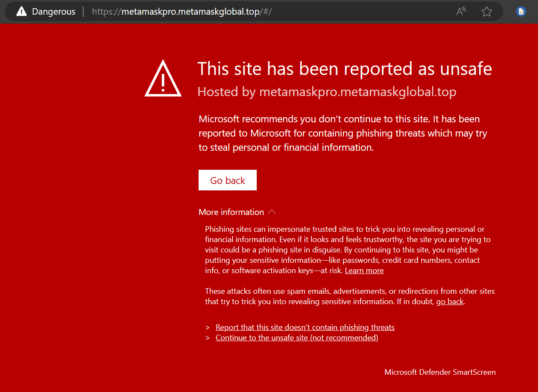The height and width of the screenshot is (392, 538).
Task: Open the blue browser extension icon
Action: [x=521, y=12]
